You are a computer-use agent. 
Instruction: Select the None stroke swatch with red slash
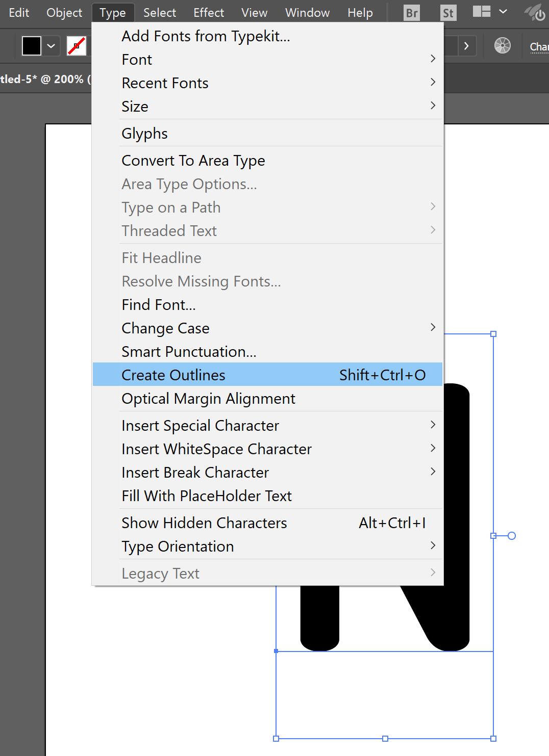pos(77,46)
